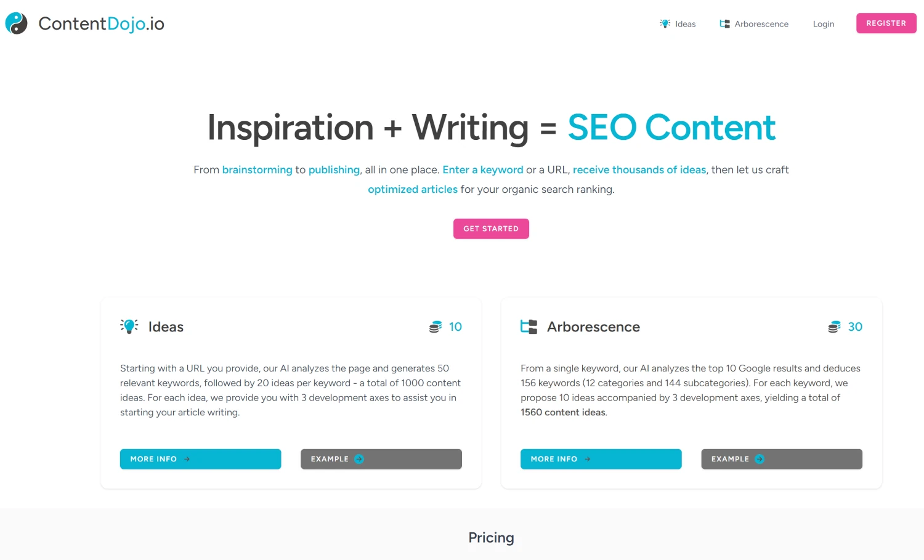Click the lightbulb icon in the navbar
Screen dimensions: 924x560
(665, 23)
